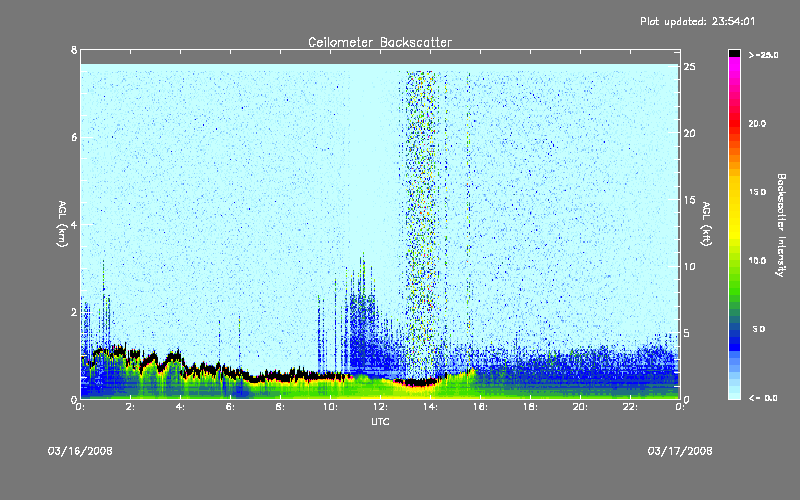The width and height of the screenshot is (800, 500).
Task: Click the 'Ceilometer Backscatter' plot title
Action: (380, 42)
